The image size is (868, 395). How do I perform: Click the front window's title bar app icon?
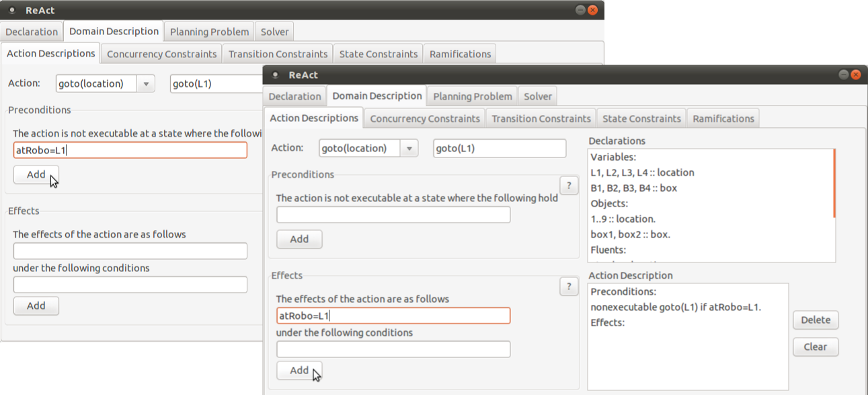[276, 75]
